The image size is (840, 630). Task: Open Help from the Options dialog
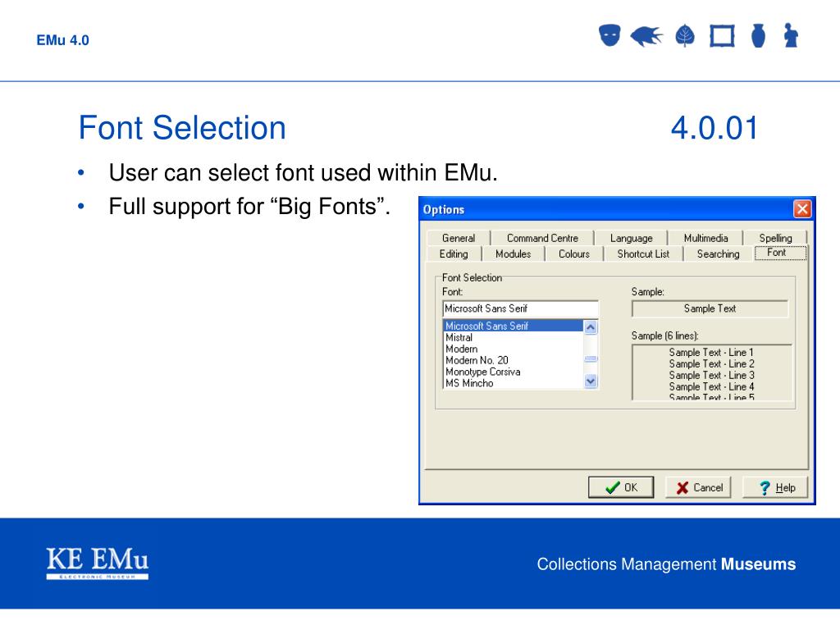pos(775,487)
